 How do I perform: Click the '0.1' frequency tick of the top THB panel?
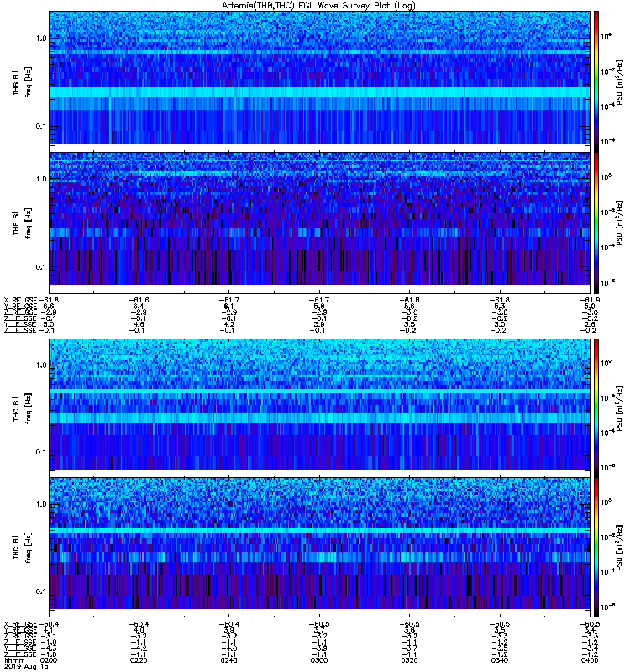[x=41, y=127]
